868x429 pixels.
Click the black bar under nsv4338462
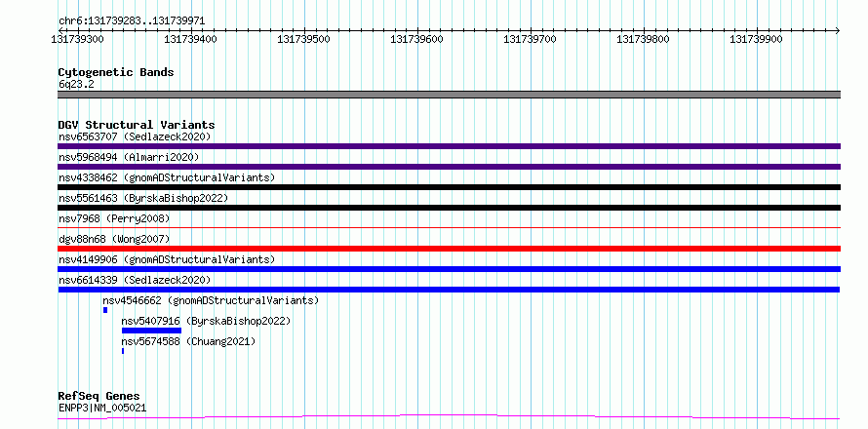[449, 187]
